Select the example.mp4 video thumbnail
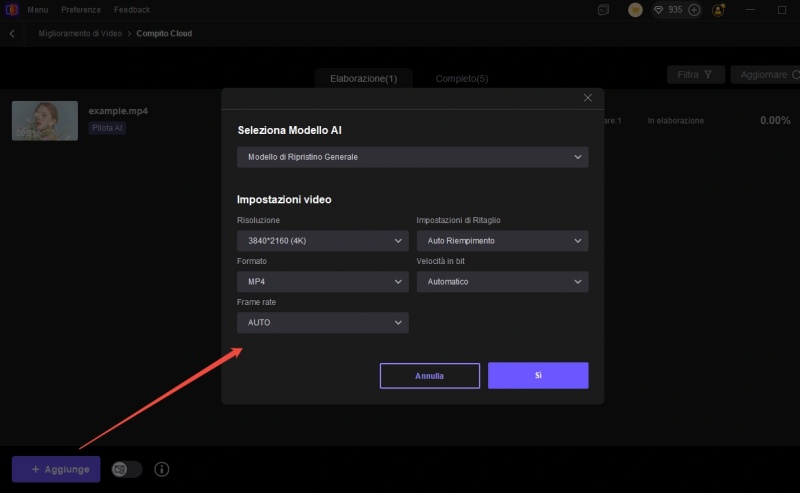The height and width of the screenshot is (493, 800). 44,120
